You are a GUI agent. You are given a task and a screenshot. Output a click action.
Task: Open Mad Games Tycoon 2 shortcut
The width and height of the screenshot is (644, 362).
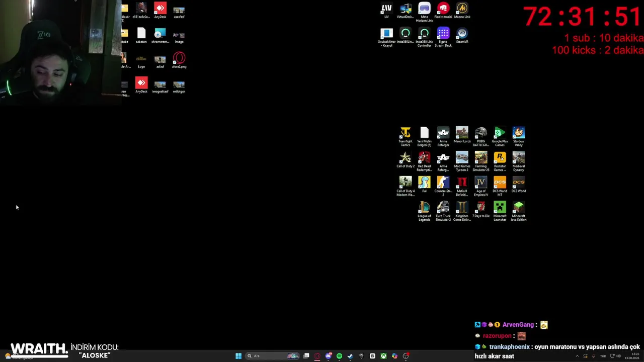pyautogui.click(x=462, y=161)
